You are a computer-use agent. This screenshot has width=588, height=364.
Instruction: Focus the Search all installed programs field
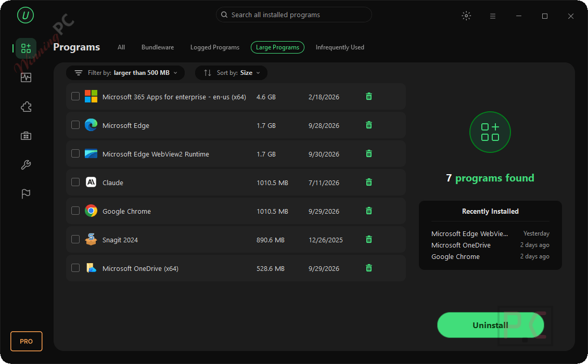[x=293, y=15]
